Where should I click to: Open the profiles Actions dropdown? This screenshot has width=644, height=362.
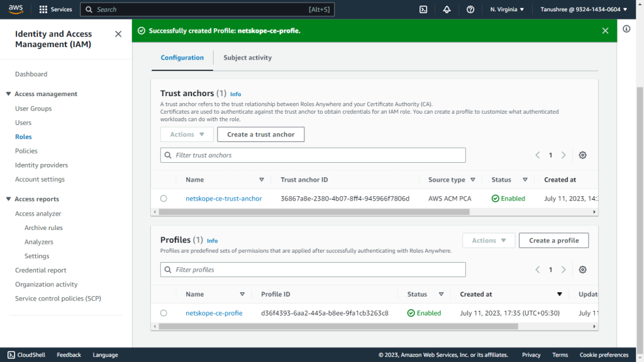point(488,241)
